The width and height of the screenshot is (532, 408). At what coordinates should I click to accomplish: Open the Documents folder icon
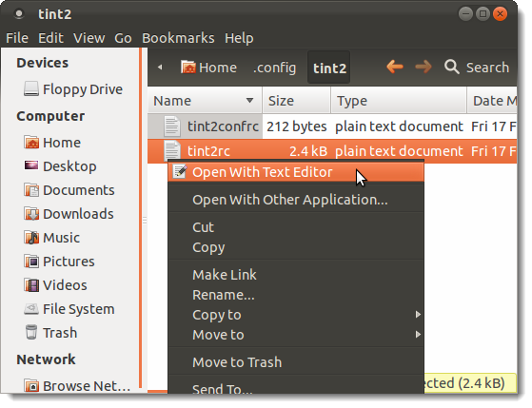coord(31,190)
